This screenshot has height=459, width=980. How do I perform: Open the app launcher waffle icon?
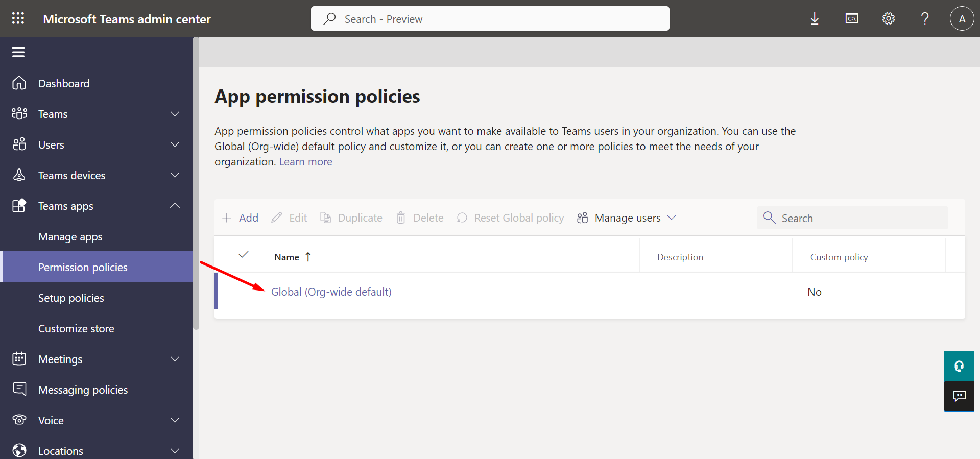pos(18,18)
